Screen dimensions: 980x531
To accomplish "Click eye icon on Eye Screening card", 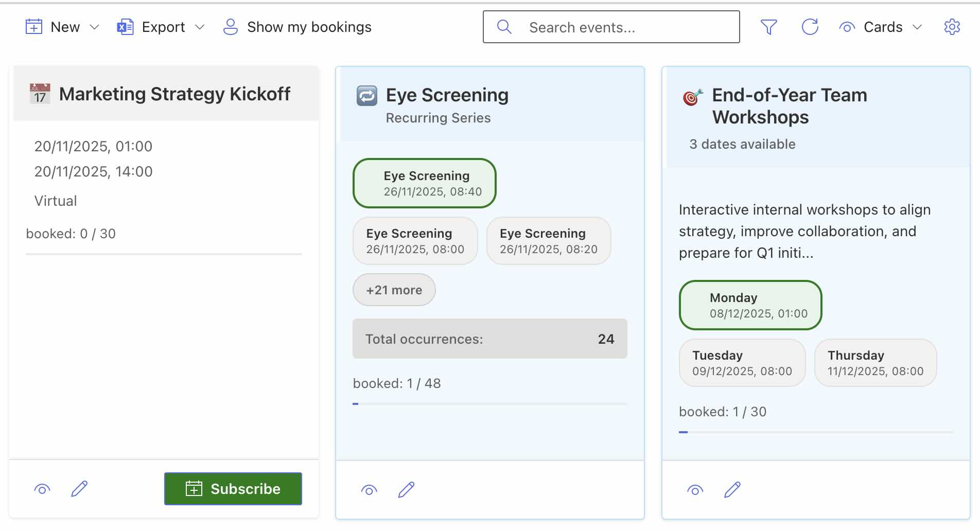I will coord(369,490).
